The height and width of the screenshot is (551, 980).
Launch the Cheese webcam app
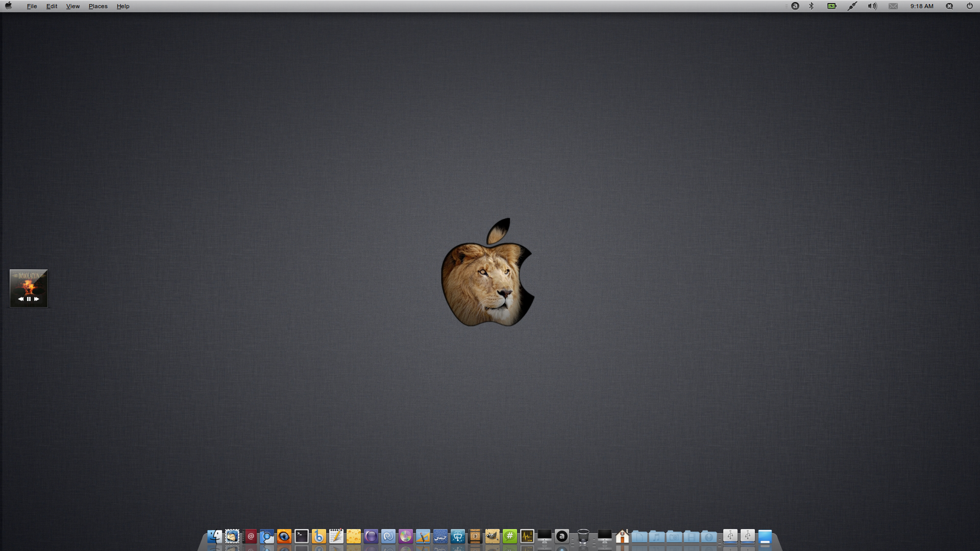(x=354, y=537)
